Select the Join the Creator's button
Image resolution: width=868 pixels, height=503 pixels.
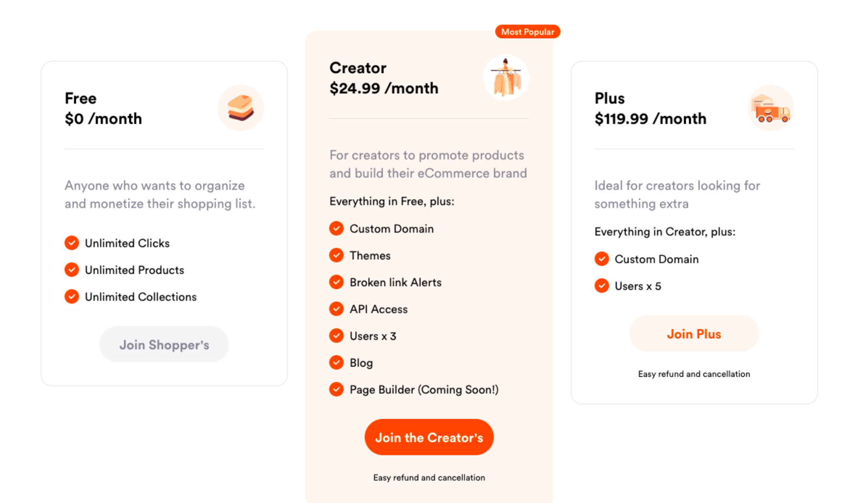tap(429, 437)
